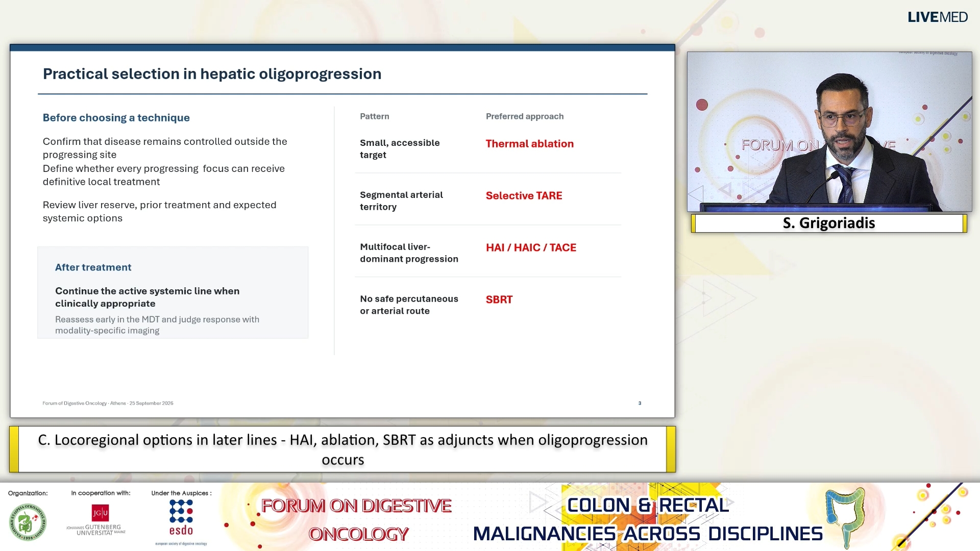Click the HAI / HAIC / TACE text
The image size is (980, 551).
tap(531, 248)
